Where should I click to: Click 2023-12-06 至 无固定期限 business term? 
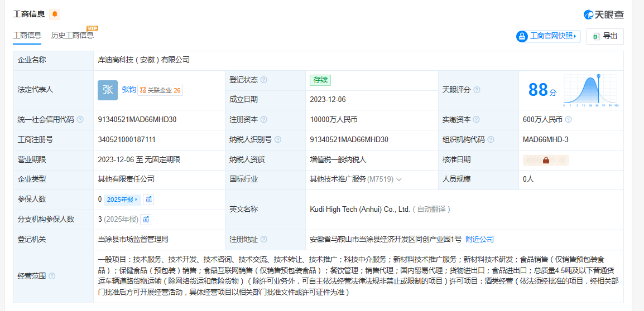(x=139, y=159)
